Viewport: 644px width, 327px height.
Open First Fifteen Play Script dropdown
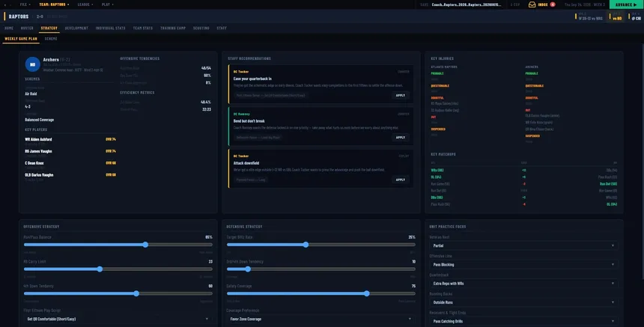(x=118, y=319)
